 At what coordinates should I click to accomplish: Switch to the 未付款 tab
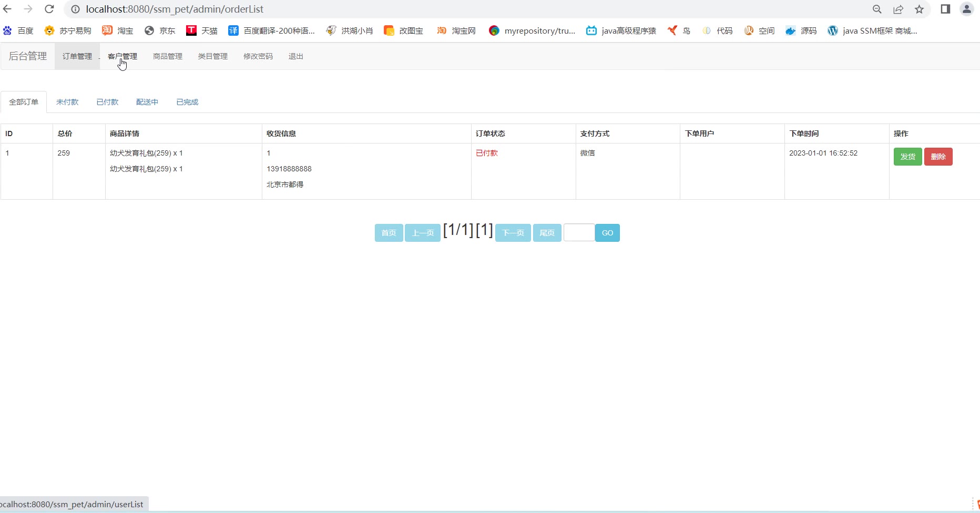click(x=67, y=102)
